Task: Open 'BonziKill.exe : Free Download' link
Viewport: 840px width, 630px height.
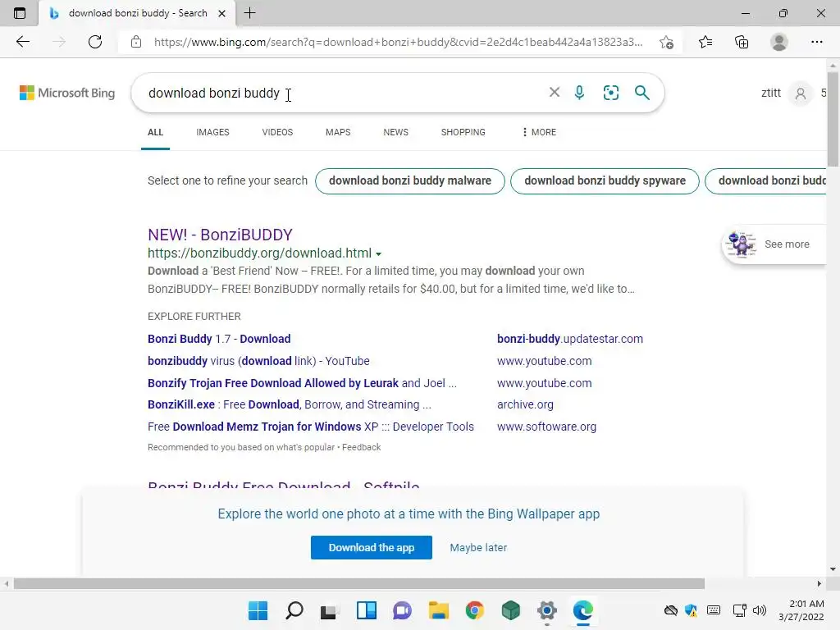Action: (x=290, y=404)
